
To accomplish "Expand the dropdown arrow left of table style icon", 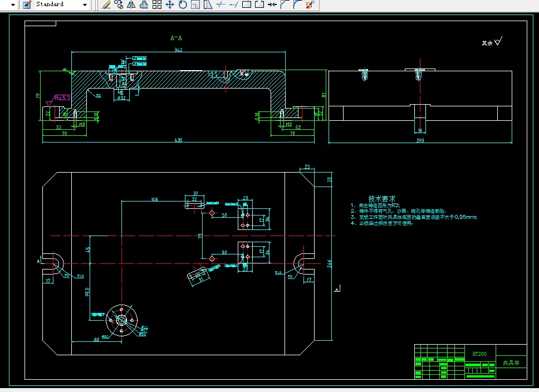I will click(13, 5).
